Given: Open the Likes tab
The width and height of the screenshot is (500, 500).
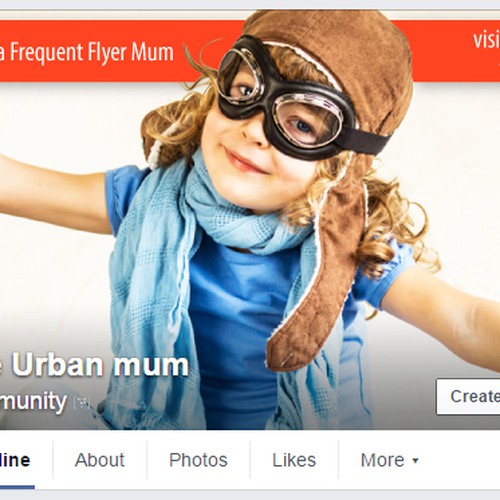Looking at the screenshot, I should pyautogui.click(x=294, y=460).
